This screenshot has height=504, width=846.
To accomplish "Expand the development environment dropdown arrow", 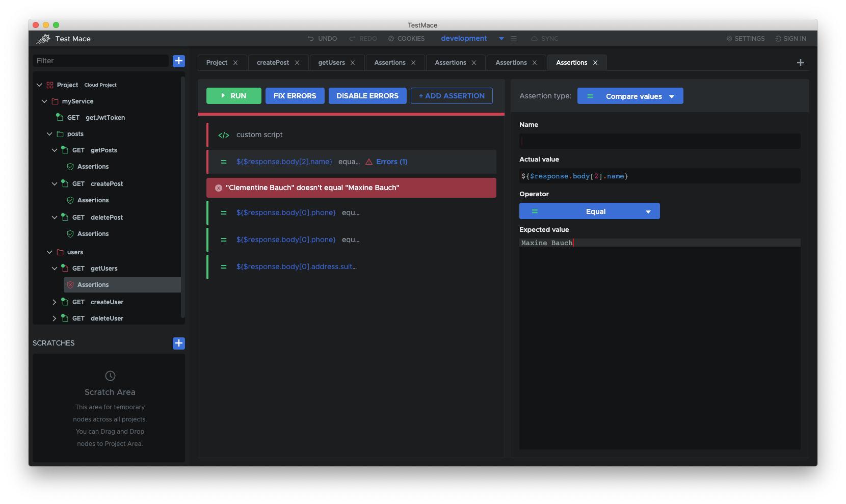I will coord(501,39).
